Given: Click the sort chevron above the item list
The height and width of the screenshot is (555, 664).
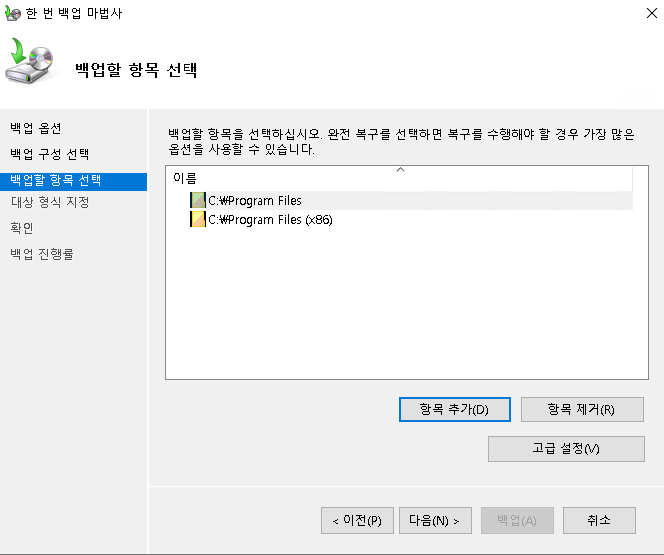Looking at the screenshot, I should coord(400,170).
